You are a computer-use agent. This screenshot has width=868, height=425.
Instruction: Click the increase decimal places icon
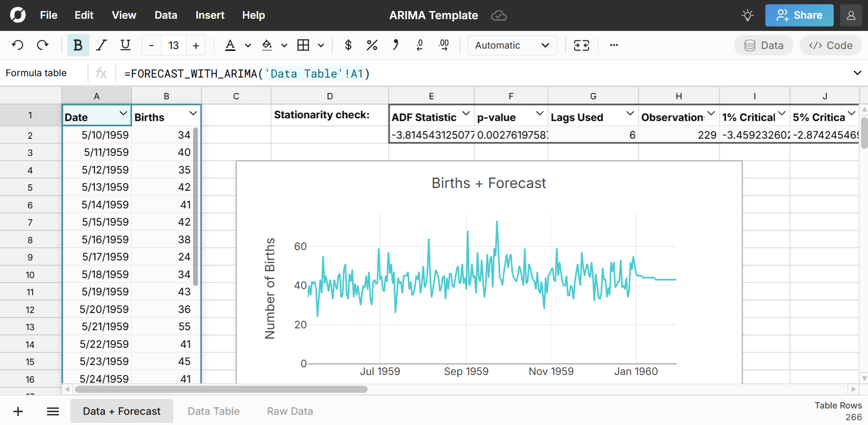444,45
